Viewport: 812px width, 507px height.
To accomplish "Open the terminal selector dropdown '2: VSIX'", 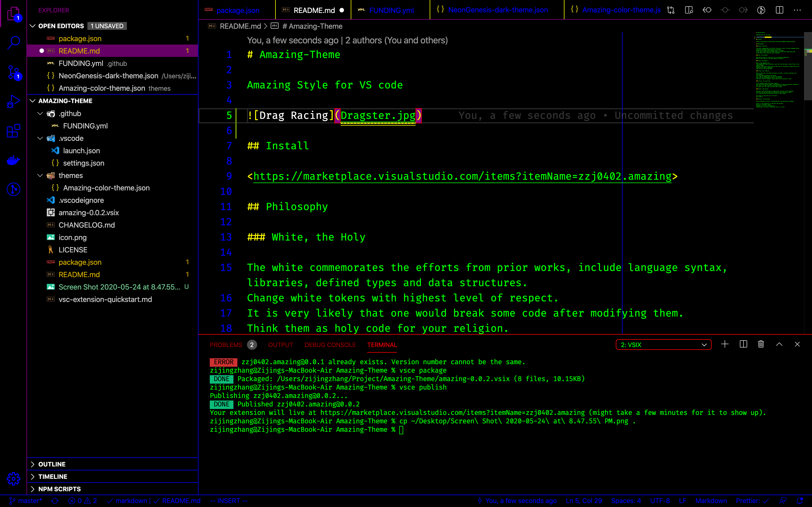I will click(663, 345).
